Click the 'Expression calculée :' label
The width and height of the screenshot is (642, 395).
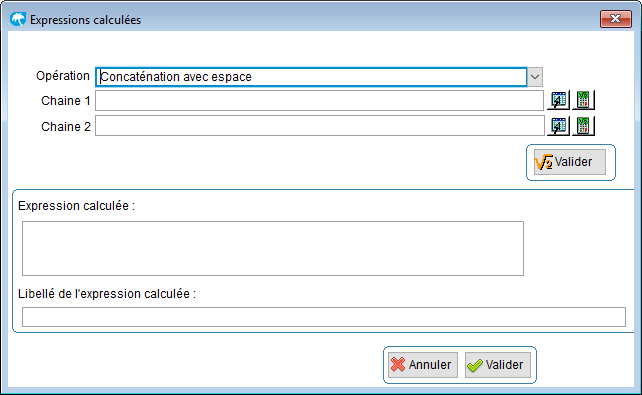(x=77, y=205)
